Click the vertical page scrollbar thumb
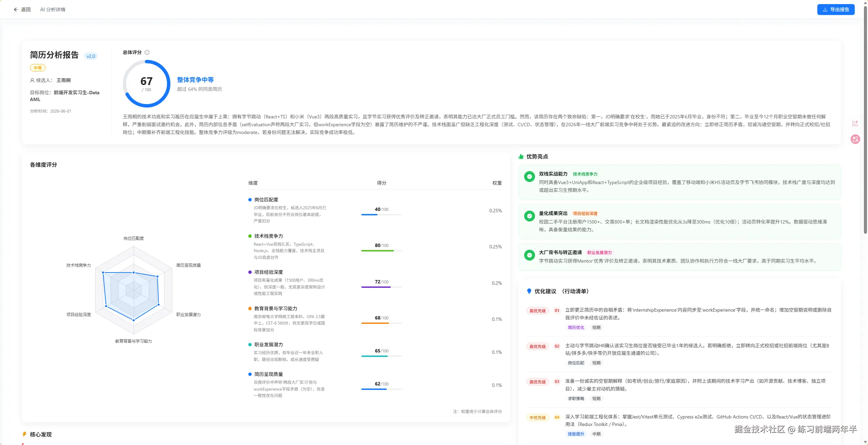This screenshot has height=445, width=868. [x=865, y=119]
